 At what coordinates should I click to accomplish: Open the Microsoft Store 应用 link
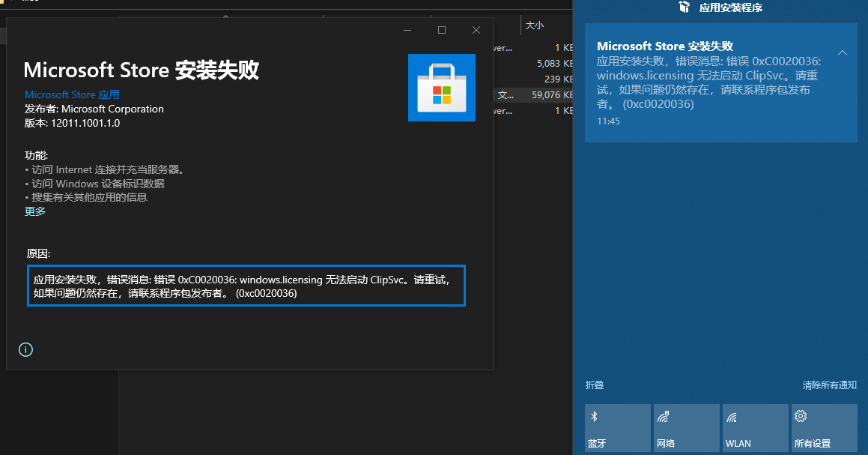(x=72, y=94)
